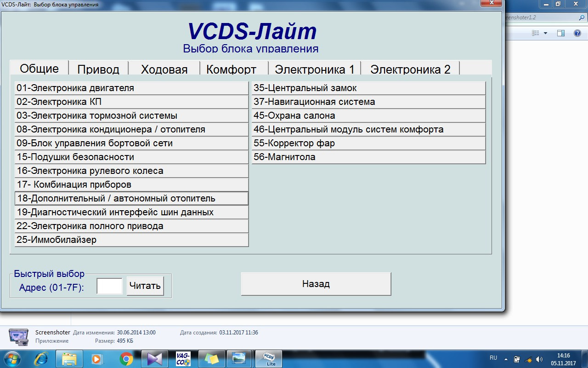This screenshot has width=588, height=368.
Task: Select 18-Дополнительный / автономный отопитель
Action: (131, 198)
